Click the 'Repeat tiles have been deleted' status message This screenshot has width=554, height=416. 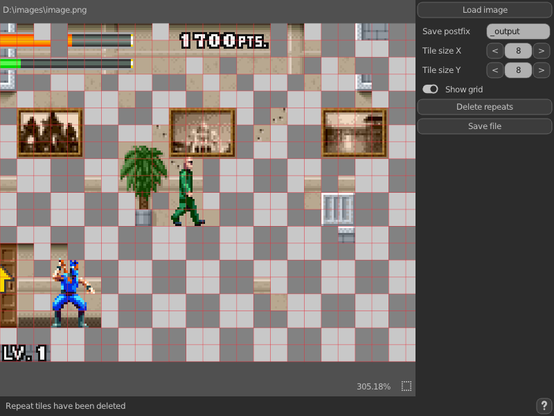(x=65, y=406)
